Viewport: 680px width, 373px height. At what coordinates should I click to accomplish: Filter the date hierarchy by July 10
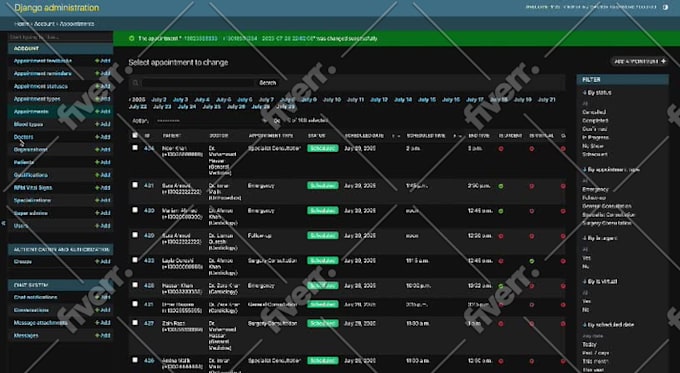pos(332,100)
